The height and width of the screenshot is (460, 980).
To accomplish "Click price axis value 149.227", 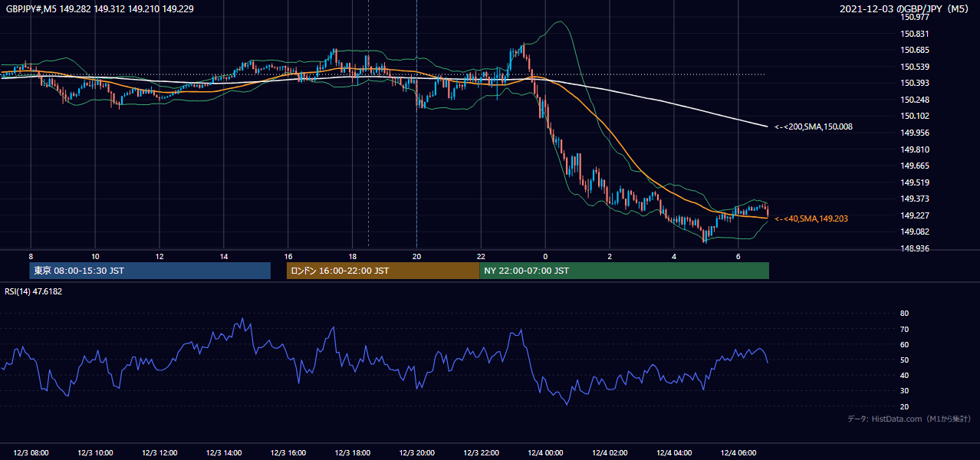I will coord(916,215).
